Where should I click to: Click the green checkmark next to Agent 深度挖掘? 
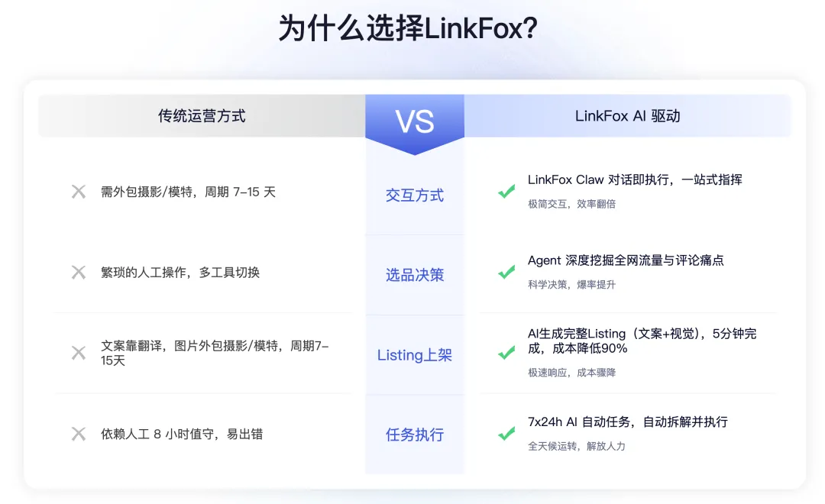pyautogui.click(x=506, y=272)
